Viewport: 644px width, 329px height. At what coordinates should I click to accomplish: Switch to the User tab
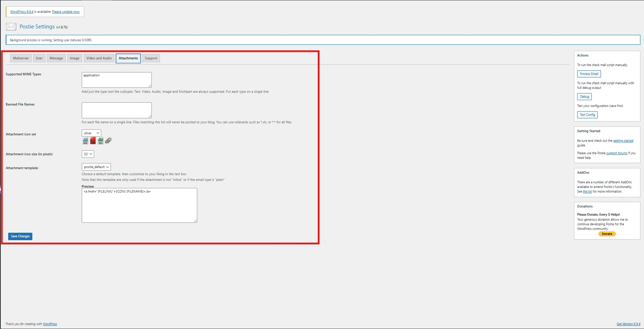point(39,58)
